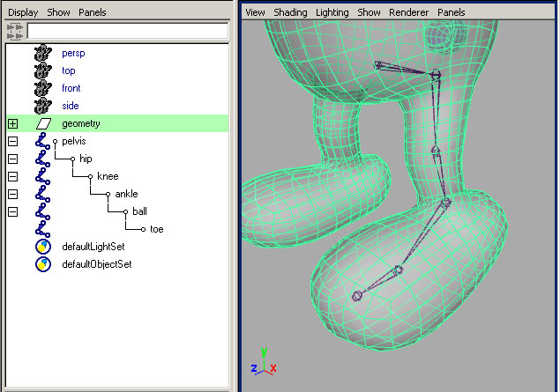
Task: Collapse the hip joint branch
Action: (x=12, y=159)
